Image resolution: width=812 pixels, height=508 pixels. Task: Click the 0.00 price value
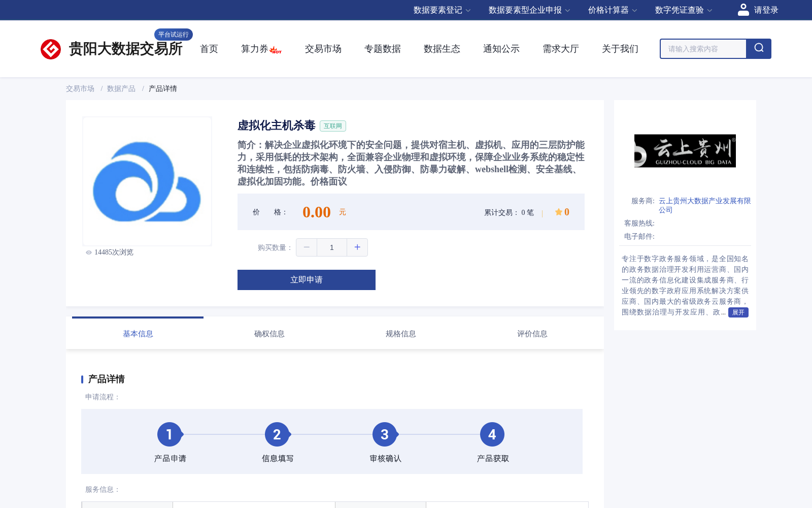317,212
